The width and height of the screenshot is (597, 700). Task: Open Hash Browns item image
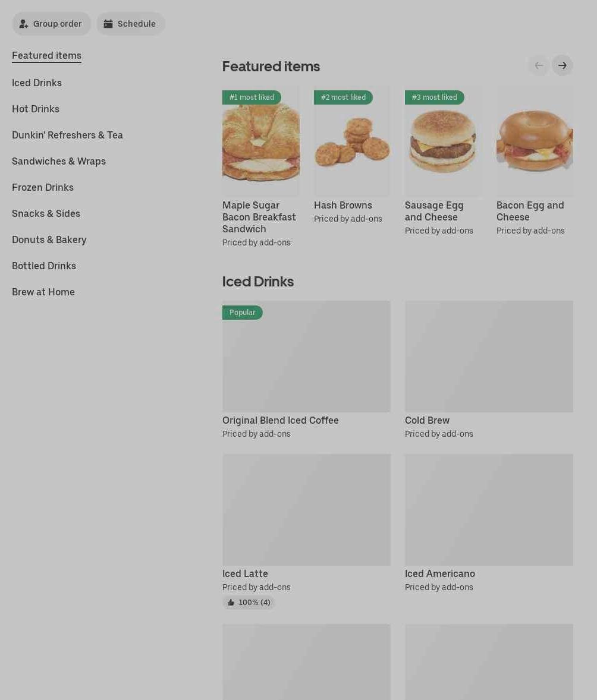pyautogui.click(x=352, y=141)
